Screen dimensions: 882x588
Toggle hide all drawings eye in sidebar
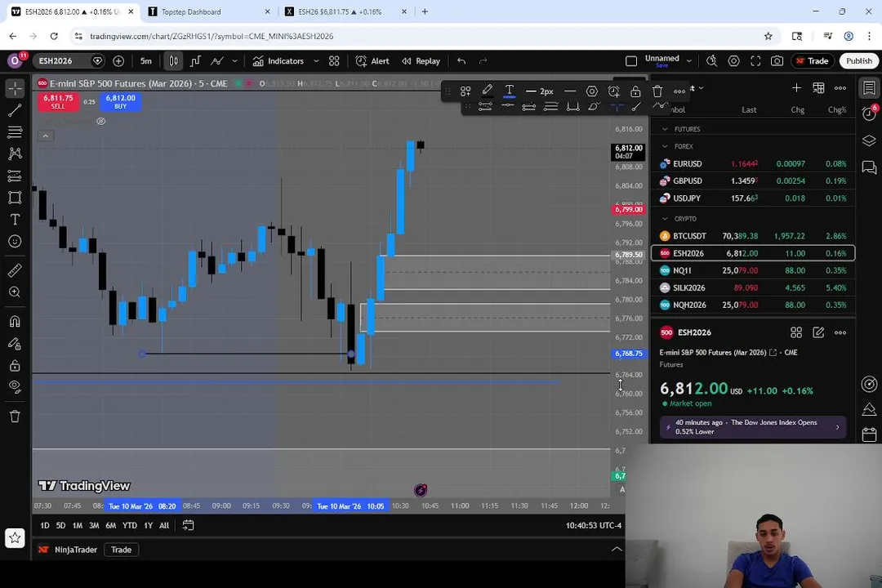point(15,386)
